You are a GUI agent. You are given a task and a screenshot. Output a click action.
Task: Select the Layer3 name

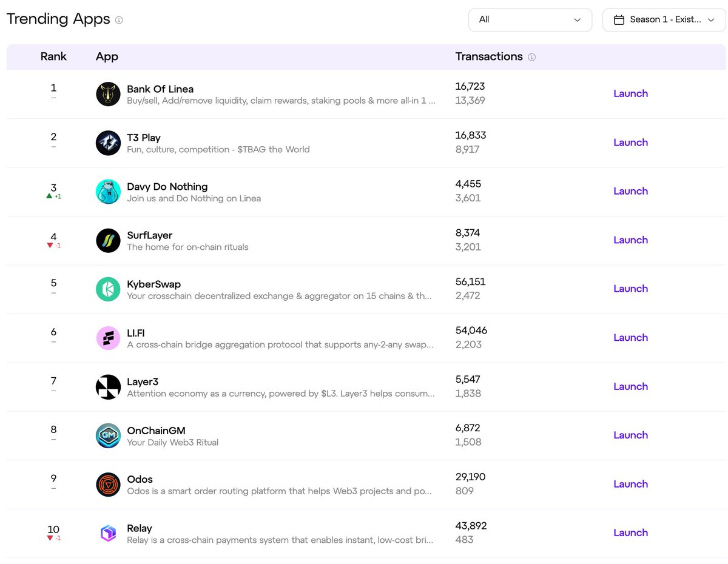pos(143,382)
